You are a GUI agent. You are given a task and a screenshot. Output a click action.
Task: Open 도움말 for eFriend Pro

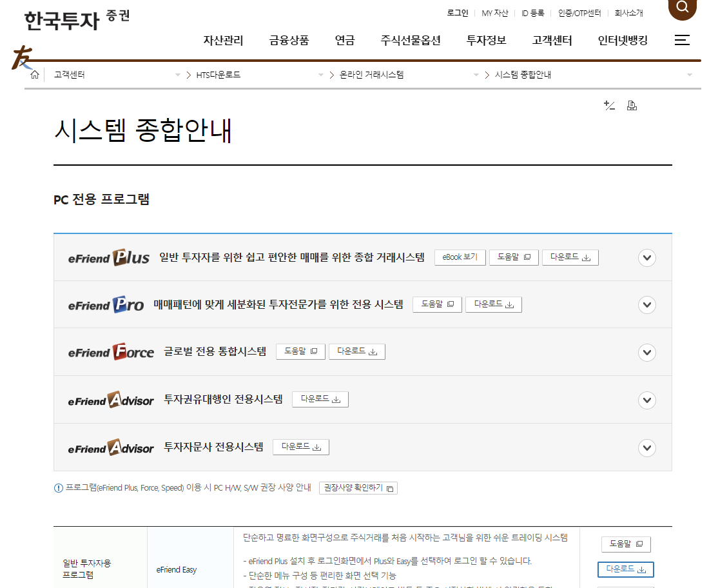tap(437, 304)
